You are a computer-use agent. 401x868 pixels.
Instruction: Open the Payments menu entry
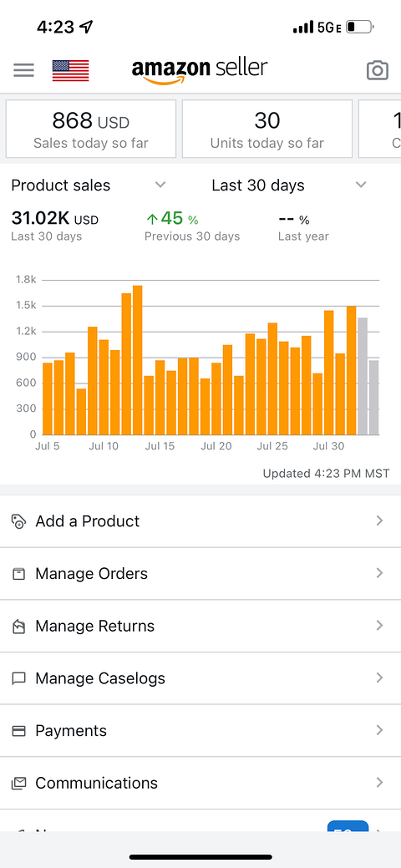[200, 731]
